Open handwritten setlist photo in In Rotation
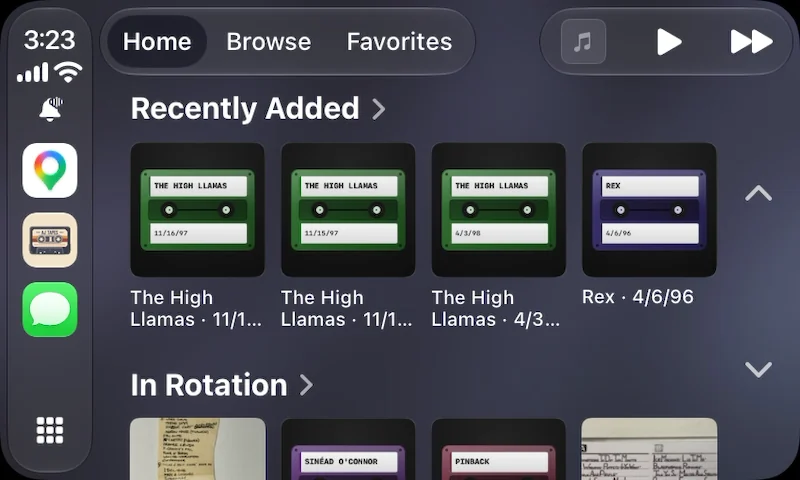Viewport: 800px width, 480px height. [x=197, y=449]
